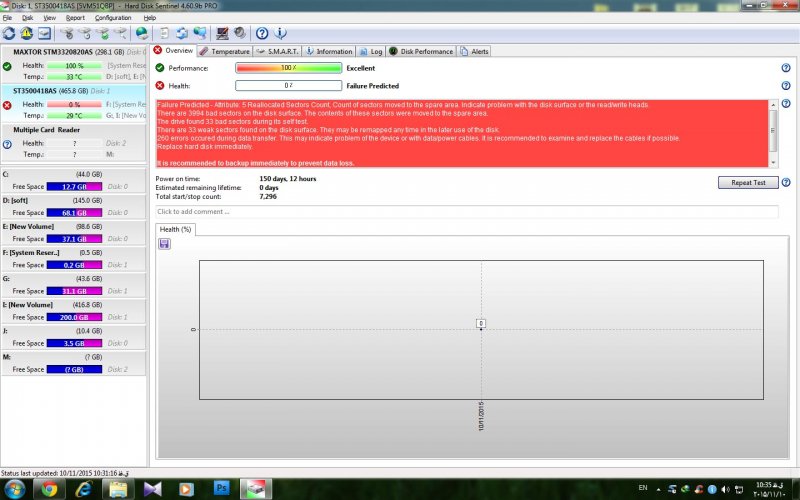Switch to the S.M.A.R.T. tab
The image size is (800, 500).
pyautogui.click(x=278, y=52)
